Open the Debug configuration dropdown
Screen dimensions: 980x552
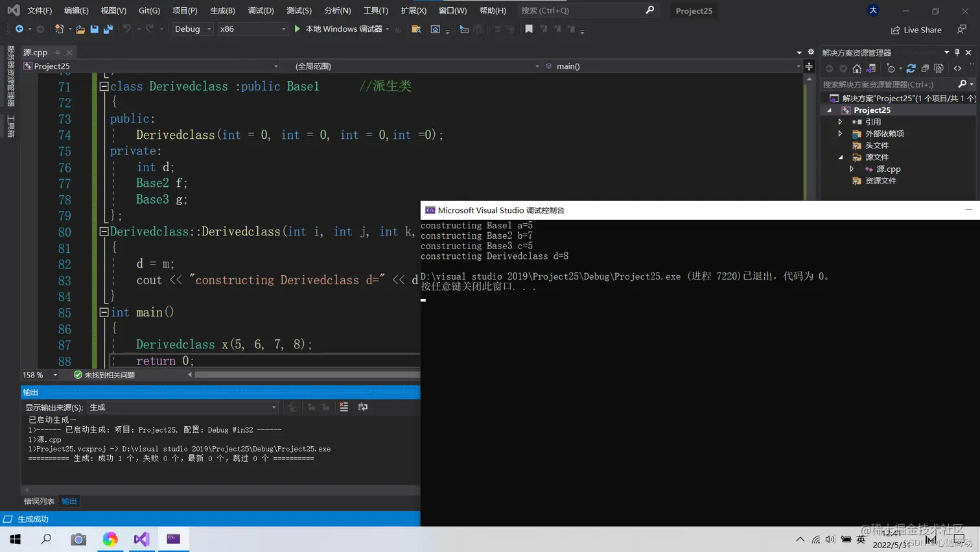(x=192, y=29)
